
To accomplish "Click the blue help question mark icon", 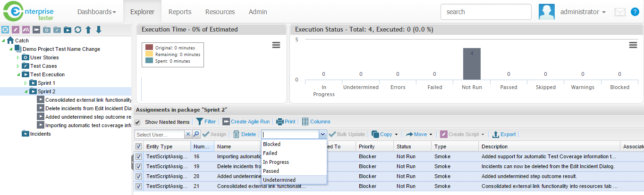I will coord(635,12).
